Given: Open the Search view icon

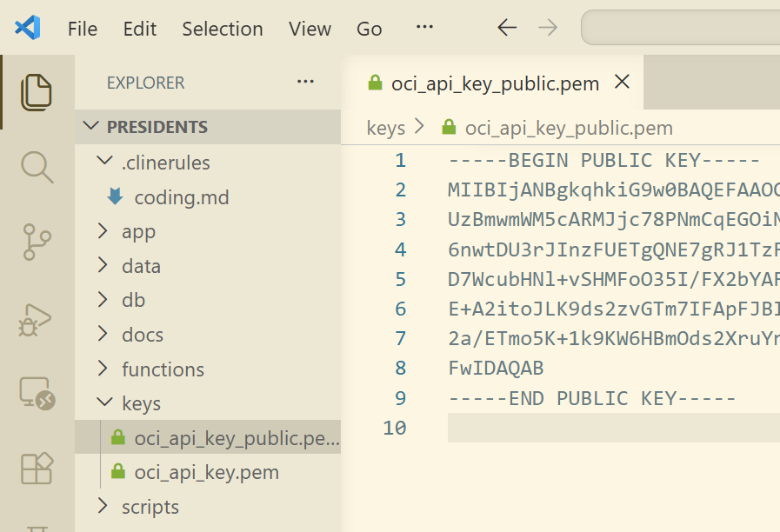Looking at the screenshot, I should coord(37,167).
